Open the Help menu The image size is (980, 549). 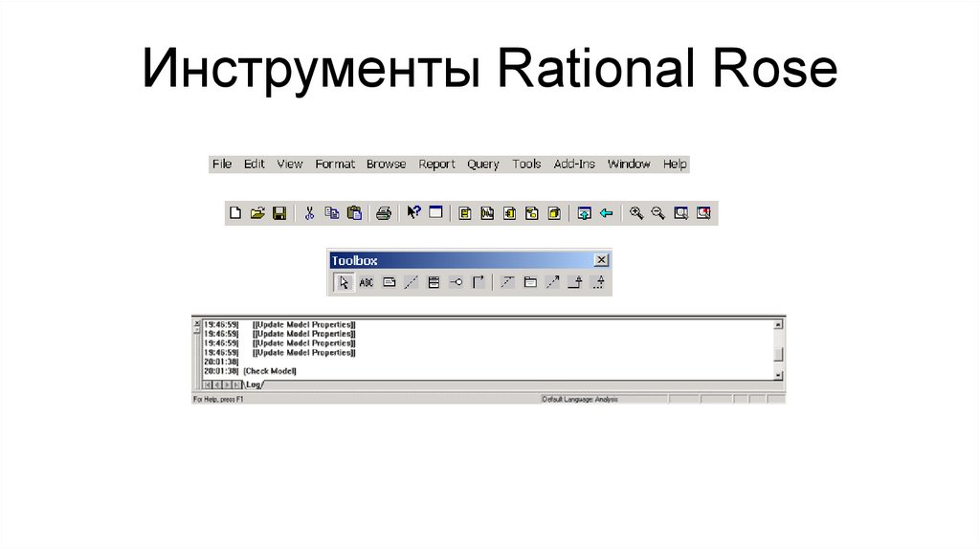[x=675, y=164]
